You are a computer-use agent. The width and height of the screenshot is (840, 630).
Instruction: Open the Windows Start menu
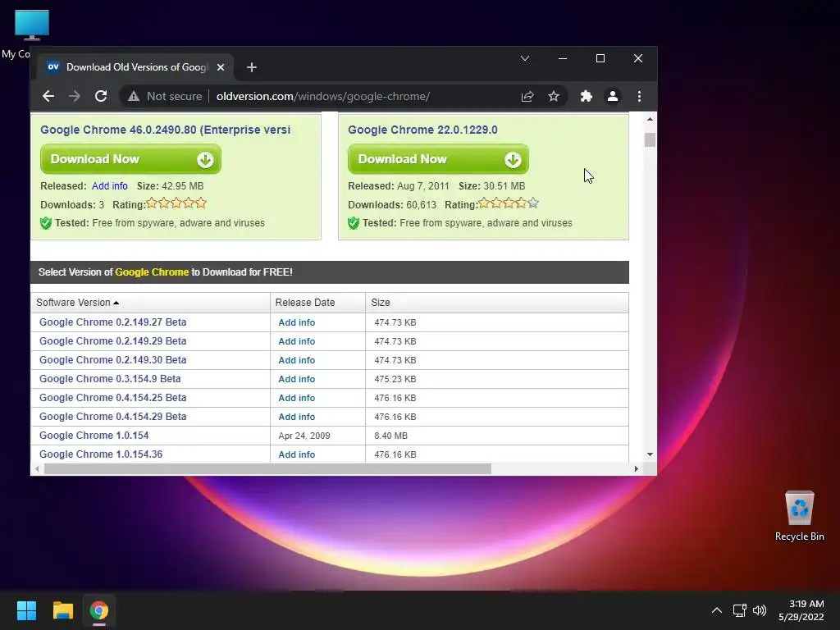(x=26, y=610)
